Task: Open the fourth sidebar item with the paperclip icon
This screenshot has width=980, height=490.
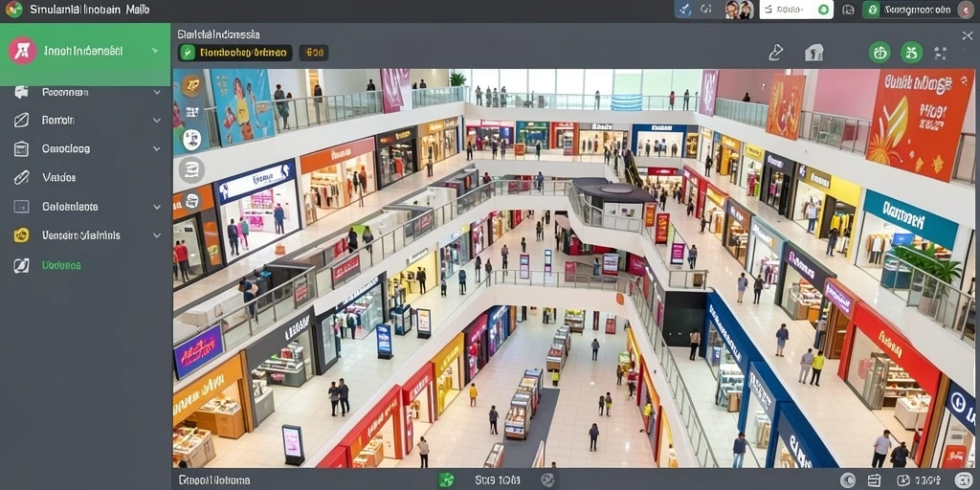Action: pyautogui.click(x=85, y=177)
